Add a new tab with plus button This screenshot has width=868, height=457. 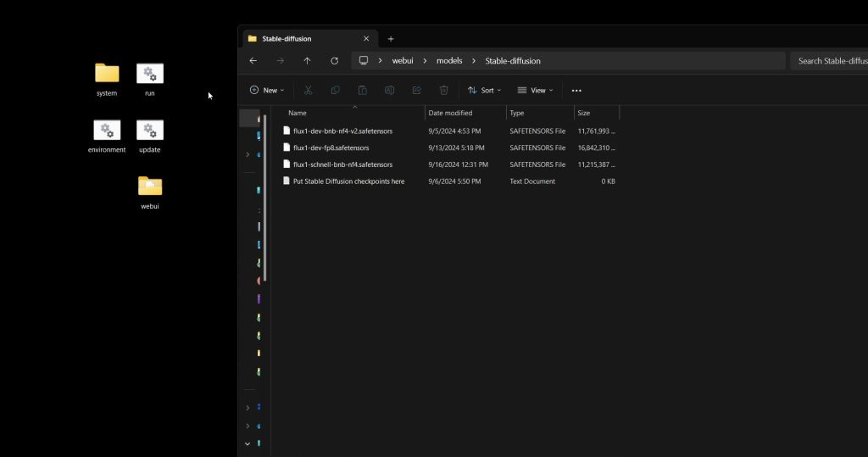tap(391, 39)
